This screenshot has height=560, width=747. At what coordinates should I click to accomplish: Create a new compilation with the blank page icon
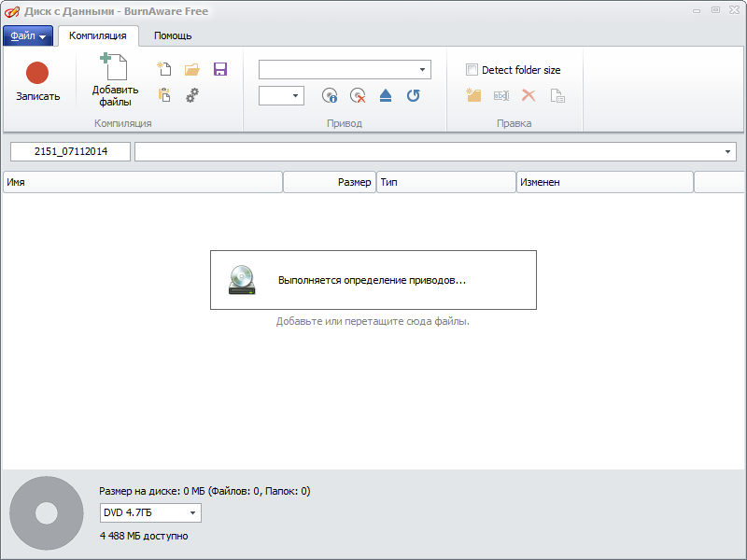coord(164,69)
